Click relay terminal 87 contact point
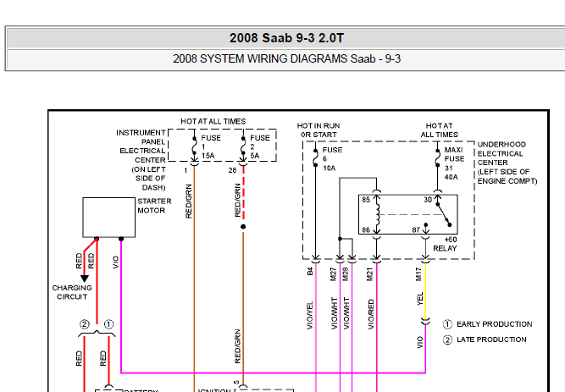Viewport: 565px width, 392px height. (425, 225)
